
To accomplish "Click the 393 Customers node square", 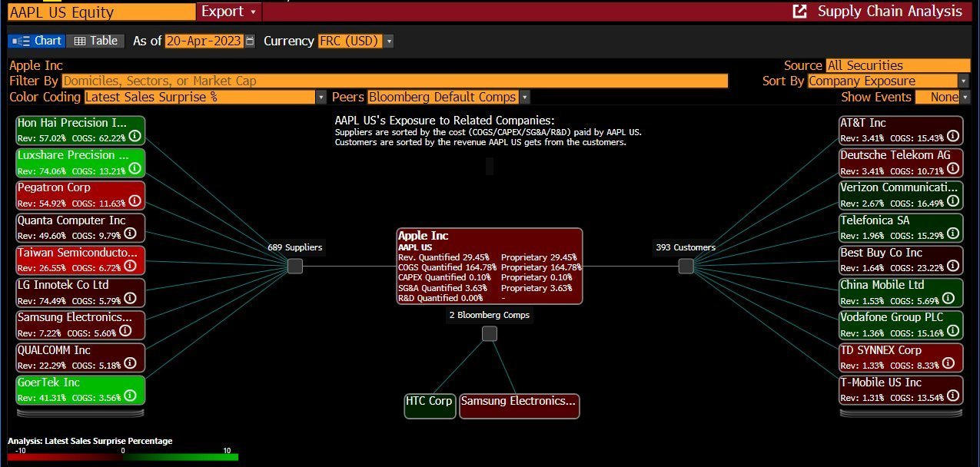I will tap(686, 266).
